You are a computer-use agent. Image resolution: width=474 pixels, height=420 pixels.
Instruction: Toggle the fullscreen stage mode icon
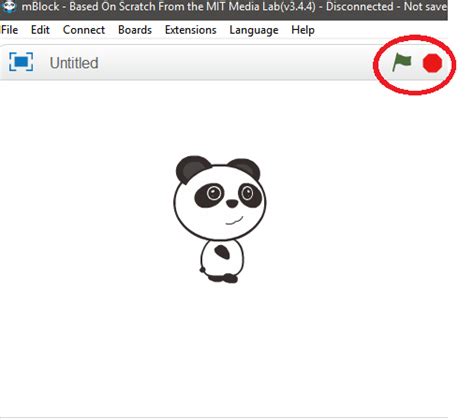(x=21, y=62)
